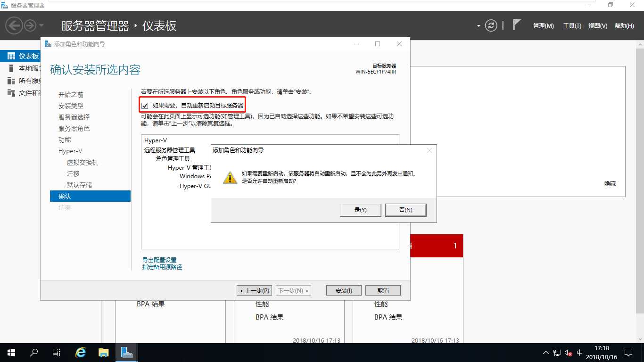Image resolution: width=644 pixels, height=362 pixels.
Task: Click the 所有服务器 sidebar icon
Action: [x=11, y=81]
